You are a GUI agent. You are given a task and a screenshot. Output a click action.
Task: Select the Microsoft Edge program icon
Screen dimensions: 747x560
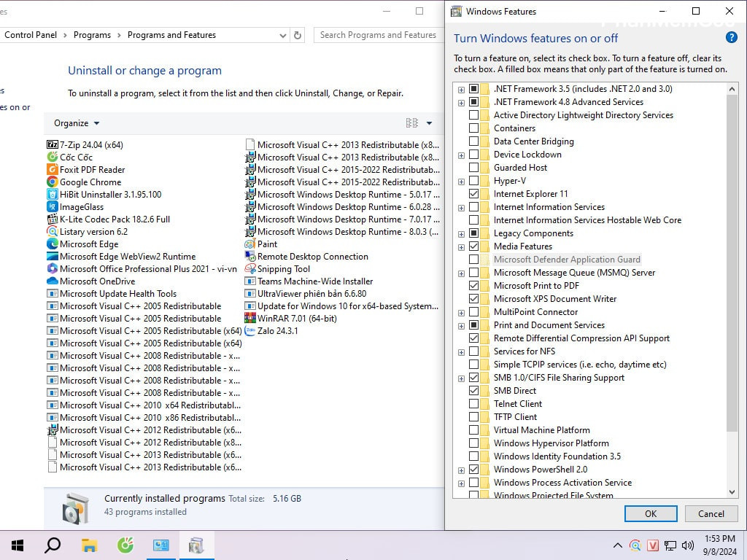[53, 244]
